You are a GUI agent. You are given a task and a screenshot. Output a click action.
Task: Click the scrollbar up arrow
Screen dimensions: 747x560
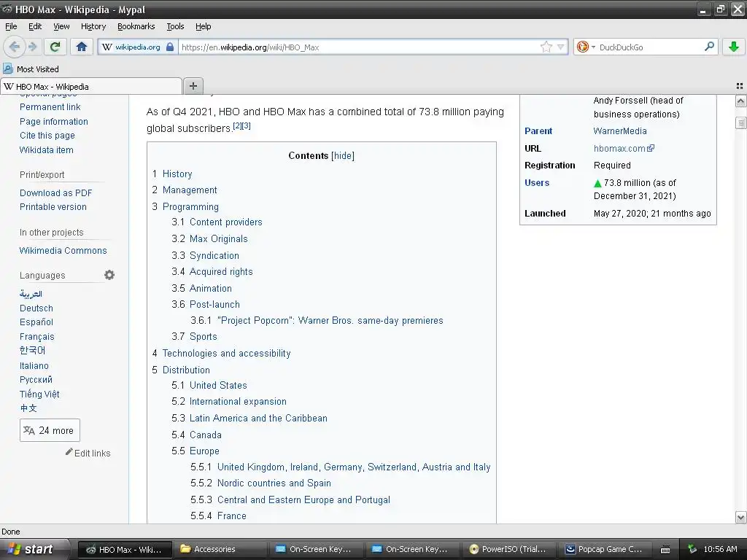pos(740,101)
